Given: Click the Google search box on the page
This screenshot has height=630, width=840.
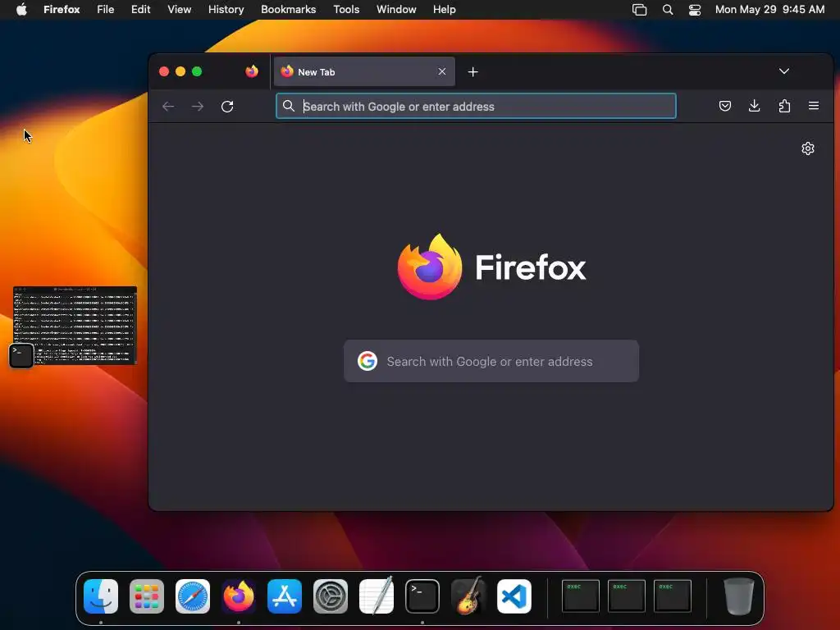Looking at the screenshot, I should click(491, 361).
